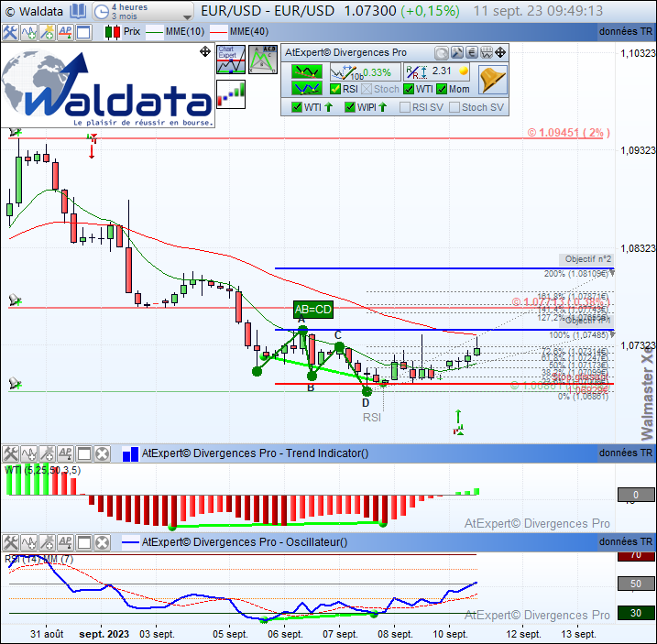Open Trend Indicator settings tools icon
Image resolution: width=657 pixels, height=644 pixels.
tap(10, 453)
